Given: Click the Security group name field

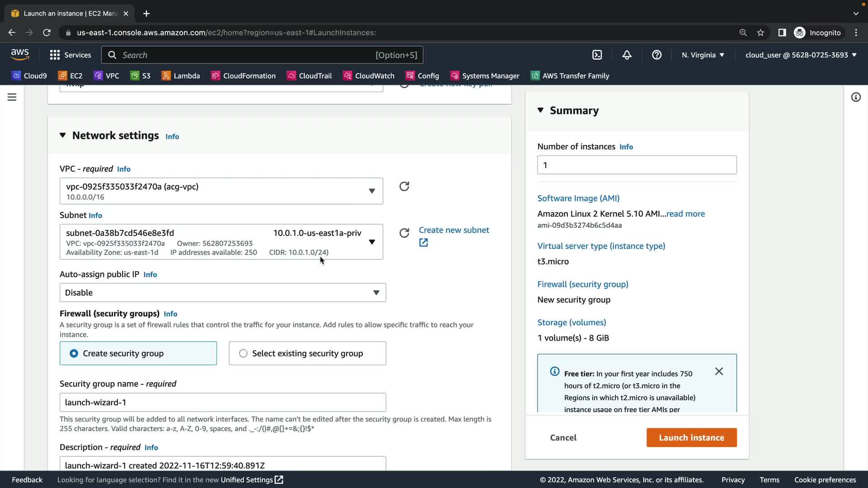Looking at the screenshot, I should coord(222,402).
